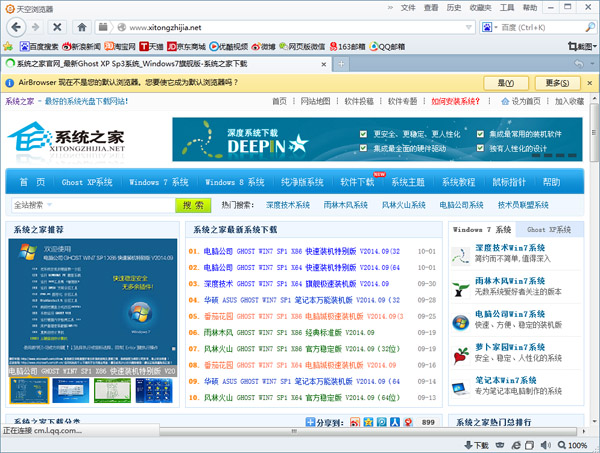Go to the browser home page icon

78,27
